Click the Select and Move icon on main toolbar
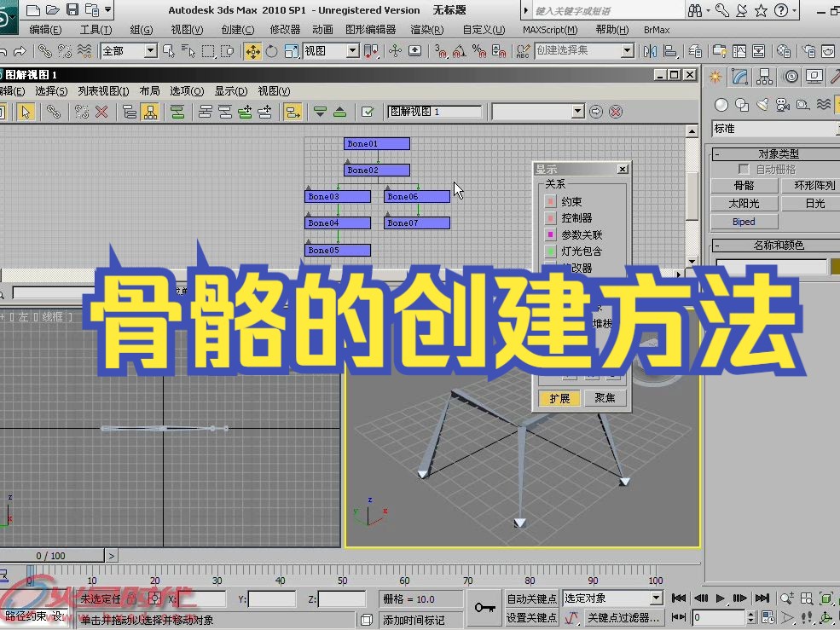Screen dimensions: 840x630 pos(254,50)
